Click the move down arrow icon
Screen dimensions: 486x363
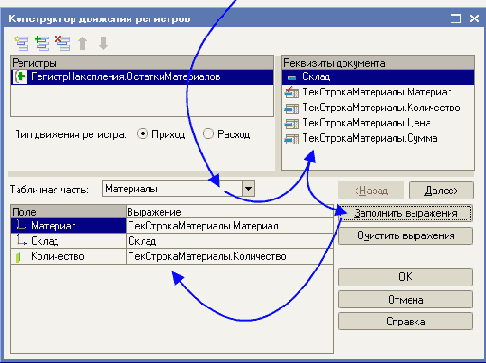click(x=104, y=44)
